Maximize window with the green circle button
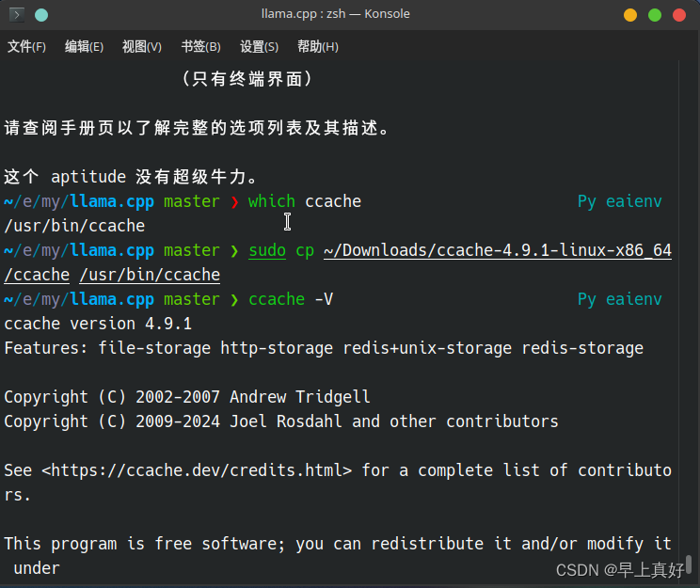This screenshot has width=700, height=588. [655, 15]
